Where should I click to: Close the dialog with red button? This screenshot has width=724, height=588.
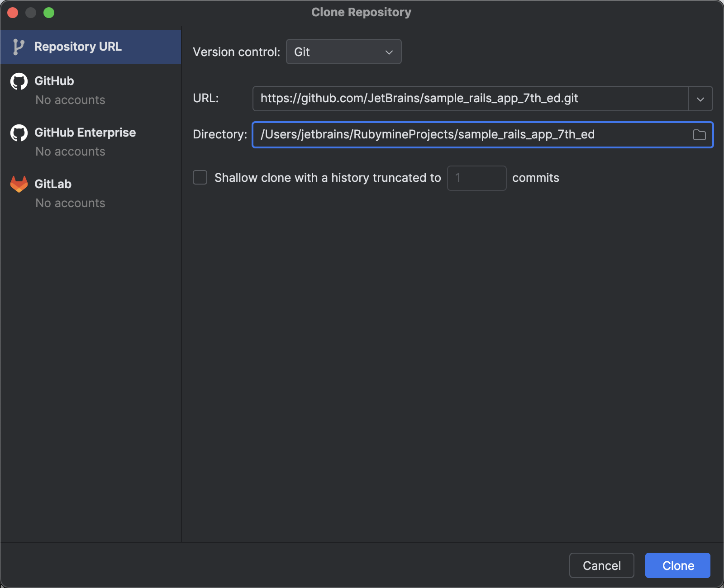[x=13, y=13]
